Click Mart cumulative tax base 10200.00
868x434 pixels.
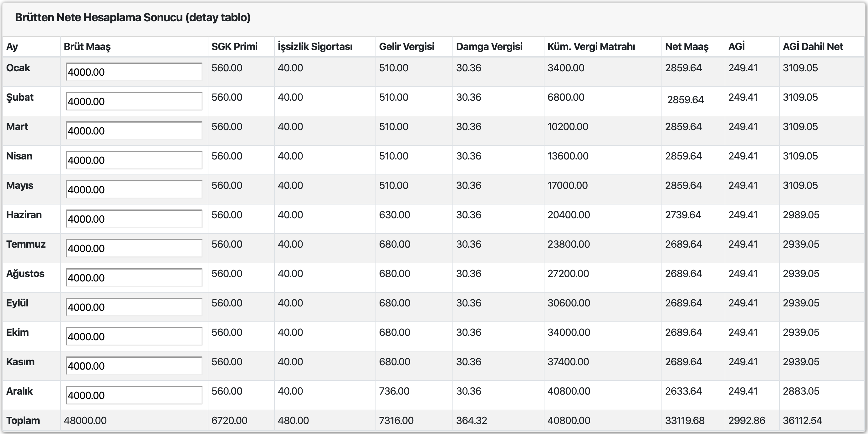click(x=568, y=127)
